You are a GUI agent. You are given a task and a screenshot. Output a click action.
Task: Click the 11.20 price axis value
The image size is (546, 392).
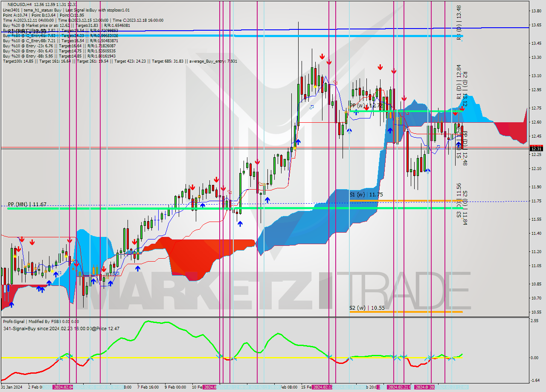pyautogui.click(x=536, y=252)
